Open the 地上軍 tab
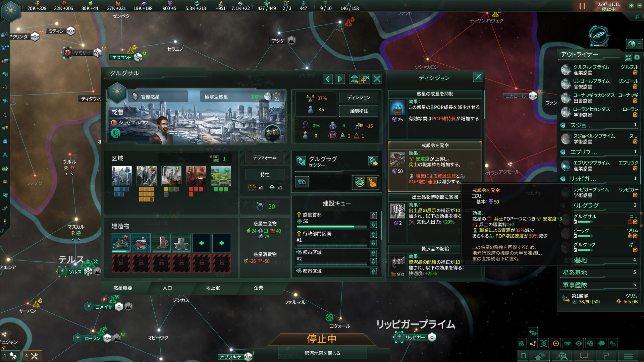644x362 pixels. [213, 288]
